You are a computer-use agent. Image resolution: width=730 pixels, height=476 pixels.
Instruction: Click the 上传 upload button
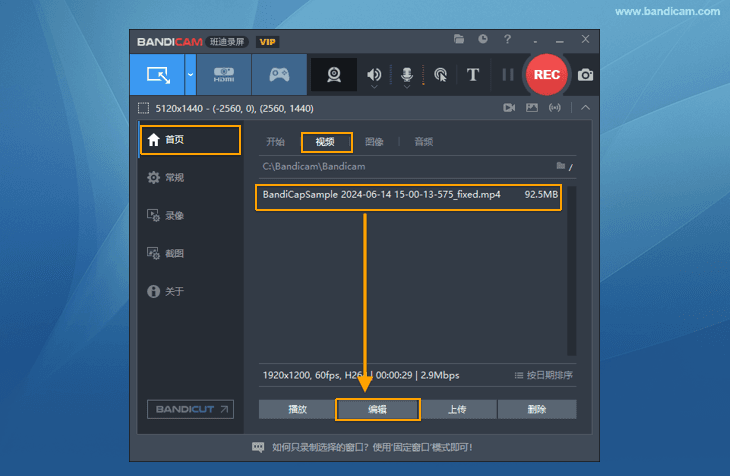point(458,409)
